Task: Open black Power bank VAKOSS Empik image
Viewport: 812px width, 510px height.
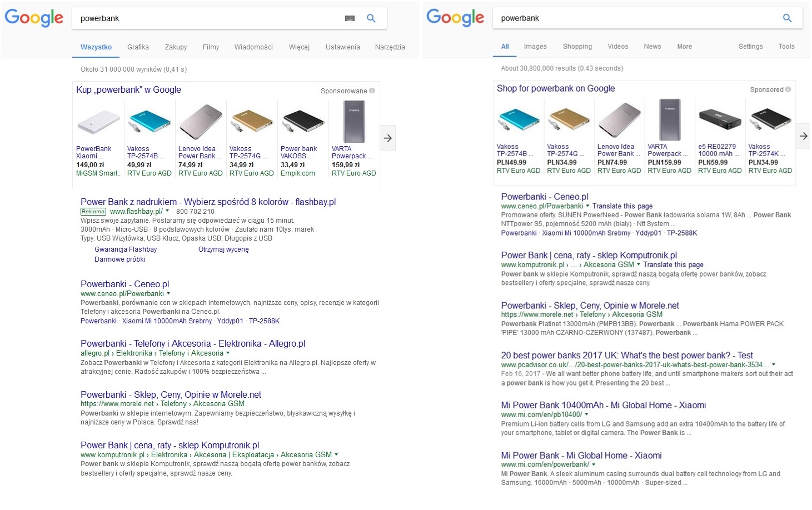Action: pos(303,122)
